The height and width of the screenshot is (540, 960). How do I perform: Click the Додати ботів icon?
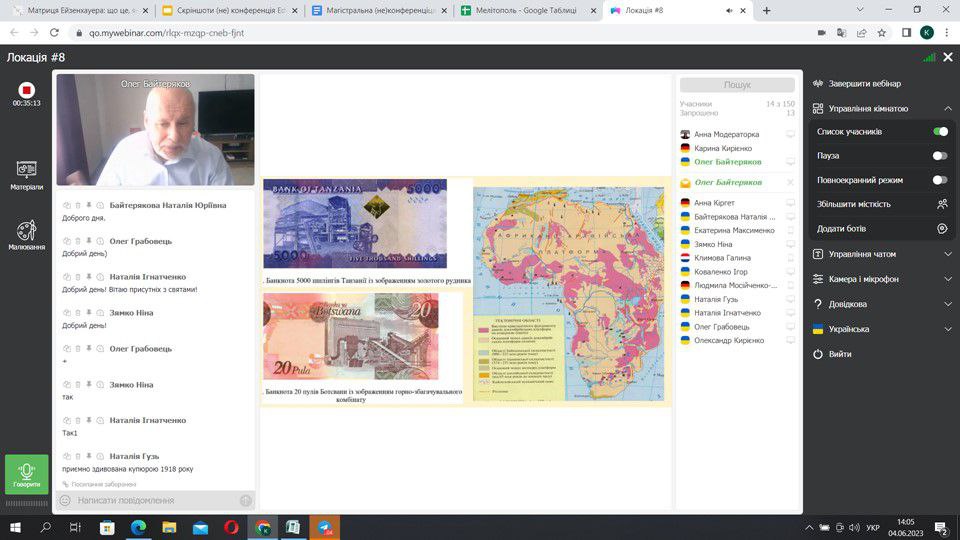coord(941,229)
